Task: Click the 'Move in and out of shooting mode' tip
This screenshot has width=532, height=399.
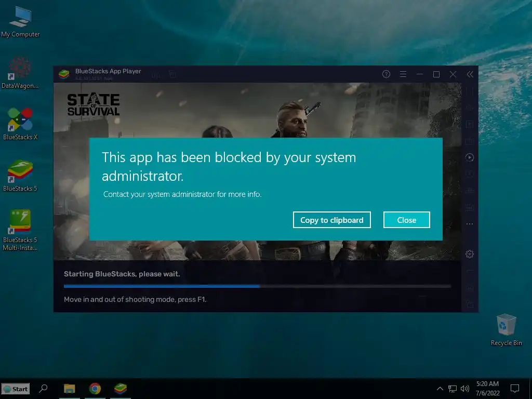Action: click(135, 299)
